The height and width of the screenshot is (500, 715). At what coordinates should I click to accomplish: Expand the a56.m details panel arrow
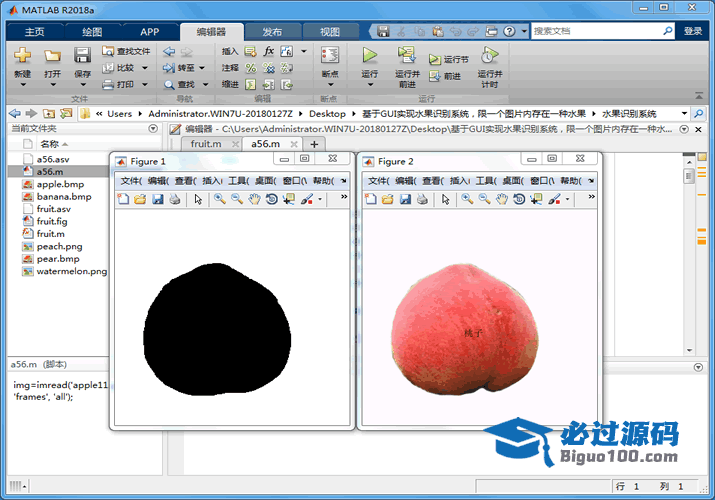coord(698,367)
